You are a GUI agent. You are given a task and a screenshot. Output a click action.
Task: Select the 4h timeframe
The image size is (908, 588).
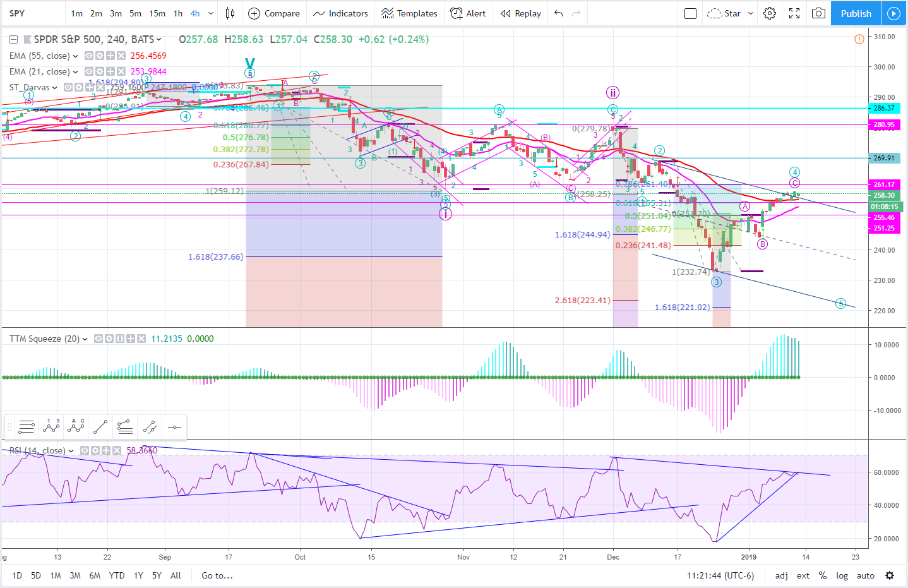tap(195, 13)
